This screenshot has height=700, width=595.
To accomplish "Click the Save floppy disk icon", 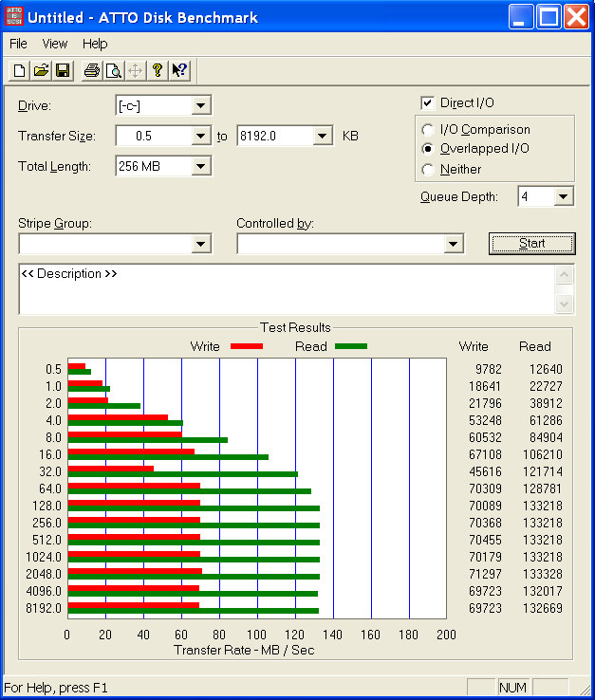I will coord(63,70).
